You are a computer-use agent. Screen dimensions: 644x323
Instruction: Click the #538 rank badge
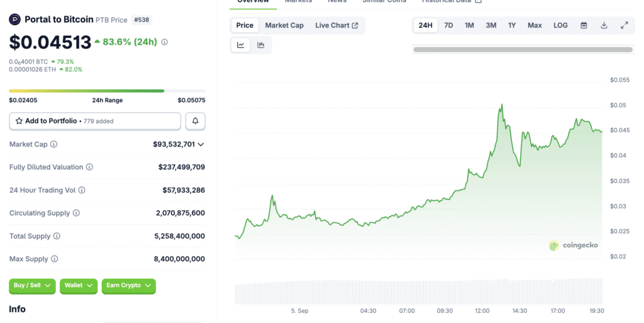coord(142,20)
